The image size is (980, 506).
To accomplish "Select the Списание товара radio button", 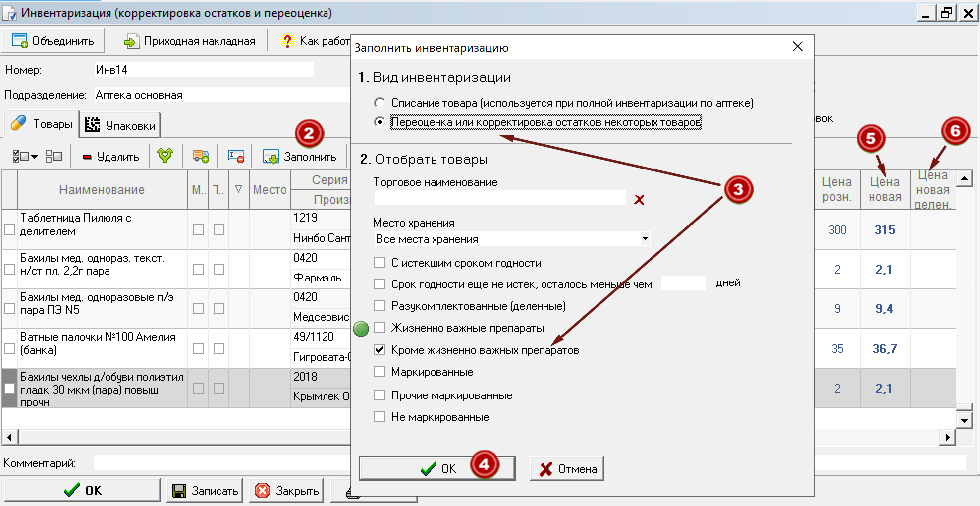I will [380, 103].
